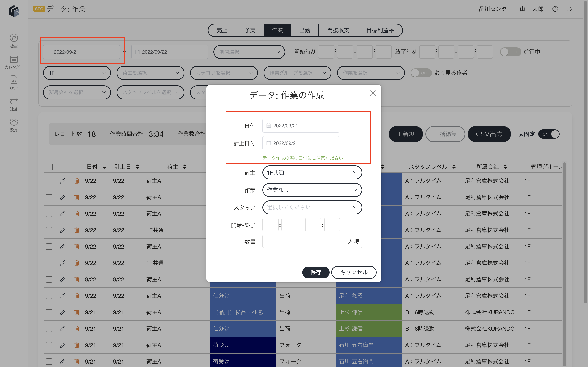Check the select-all checkbox in table header

[50, 167]
